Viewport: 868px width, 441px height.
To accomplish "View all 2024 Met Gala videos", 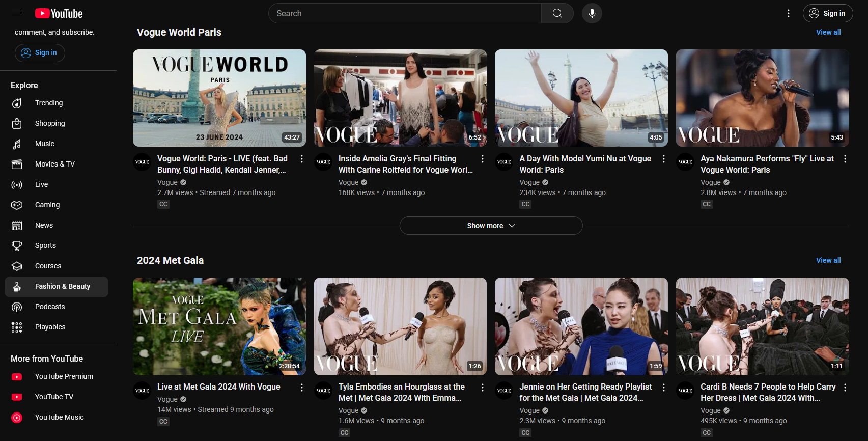I will 828,260.
